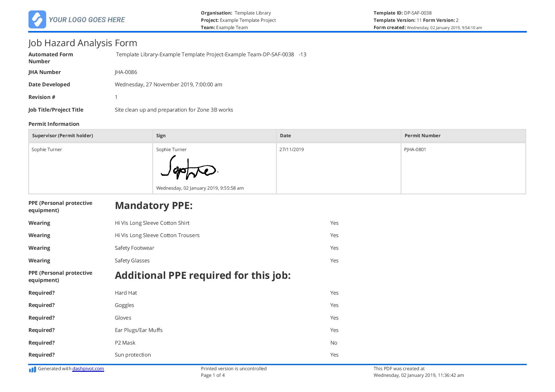Expand the Mandatory PPE section
The image size is (555, 392).
154,205
